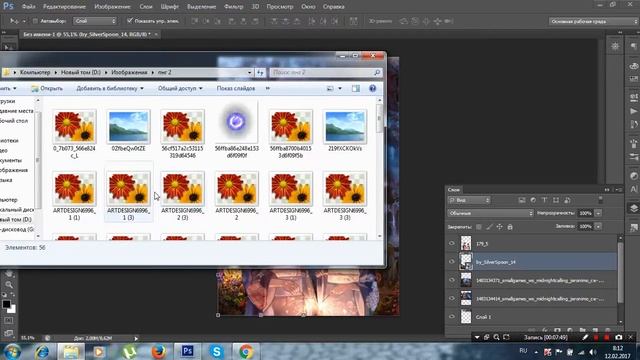Click Открыть button in Explorer toolbar
Screen dimensions: 640x360
coord(47,88)
